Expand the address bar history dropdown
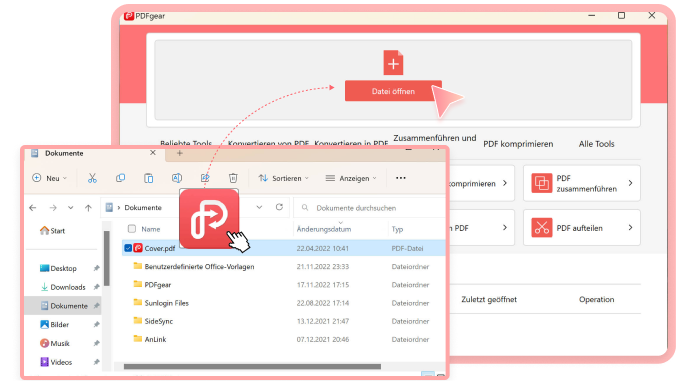 pos(259,207)
